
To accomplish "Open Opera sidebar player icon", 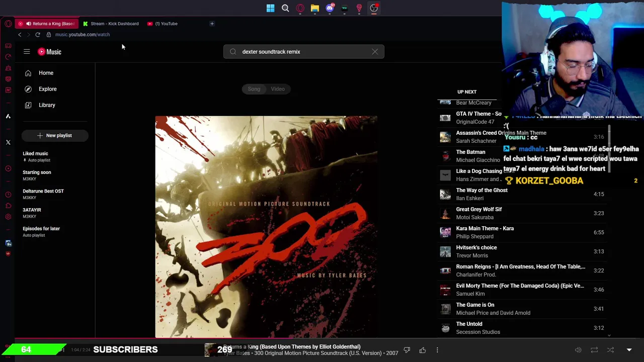I will (8, 168).
